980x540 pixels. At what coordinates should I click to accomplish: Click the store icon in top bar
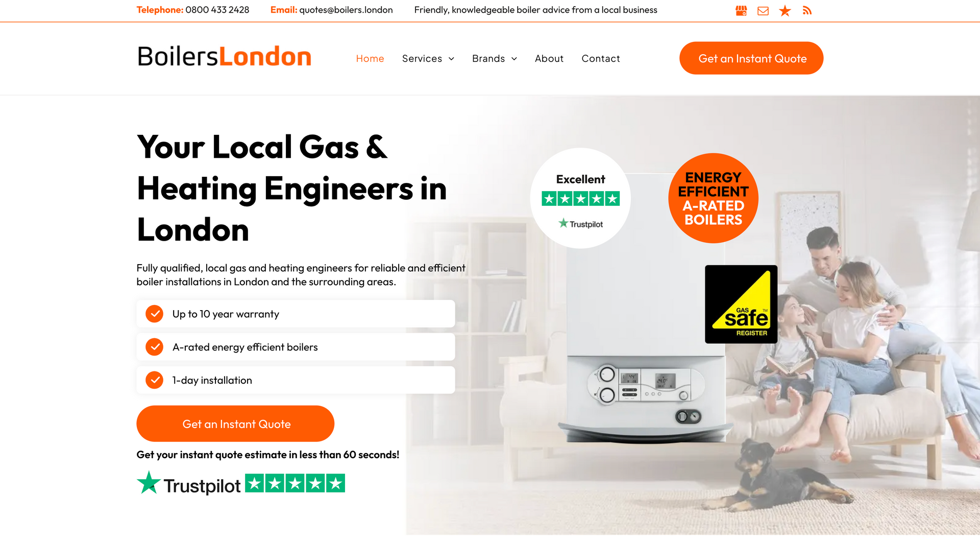(741, 11)
